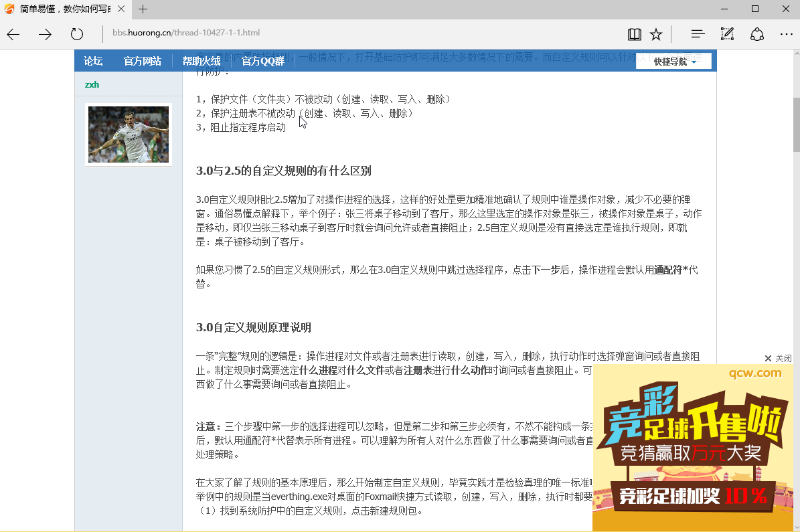Click zxh's soccer player avatar
The width and height of the screenshot is (800, 532).
[x=128, y=134]
